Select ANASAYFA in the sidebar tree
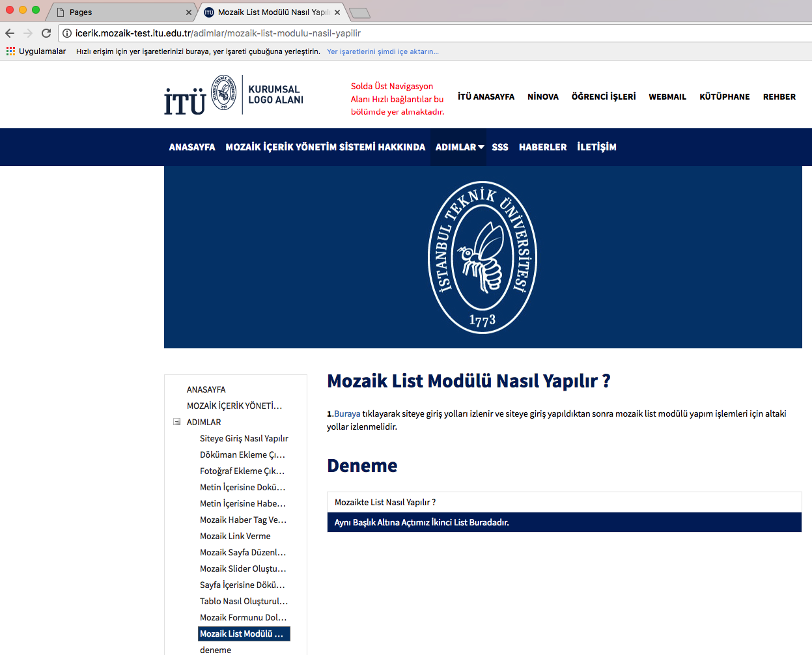Viewport: 812px width, 655px height. click(206, 389)
